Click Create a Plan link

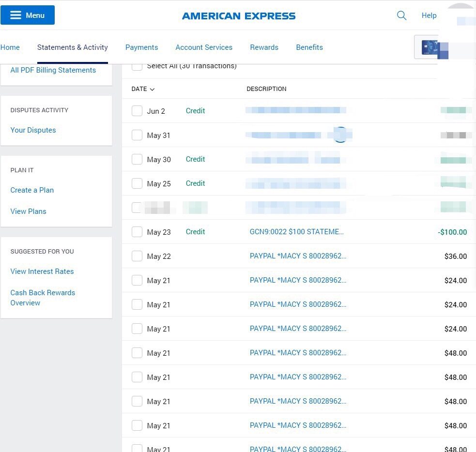tap(32, 190)
